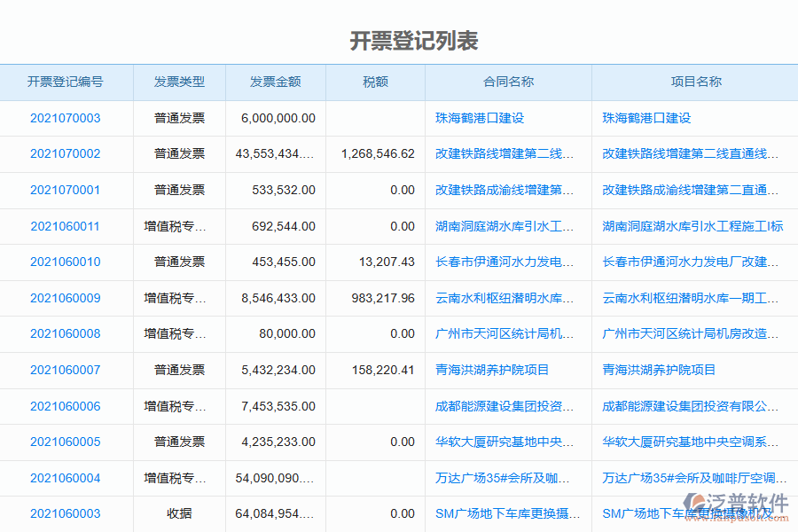The height and width of the screenshot is (532, 798).
Task: Open the 青海洪湖养护院项目 contract link
Action: click(x=493, y=370)
